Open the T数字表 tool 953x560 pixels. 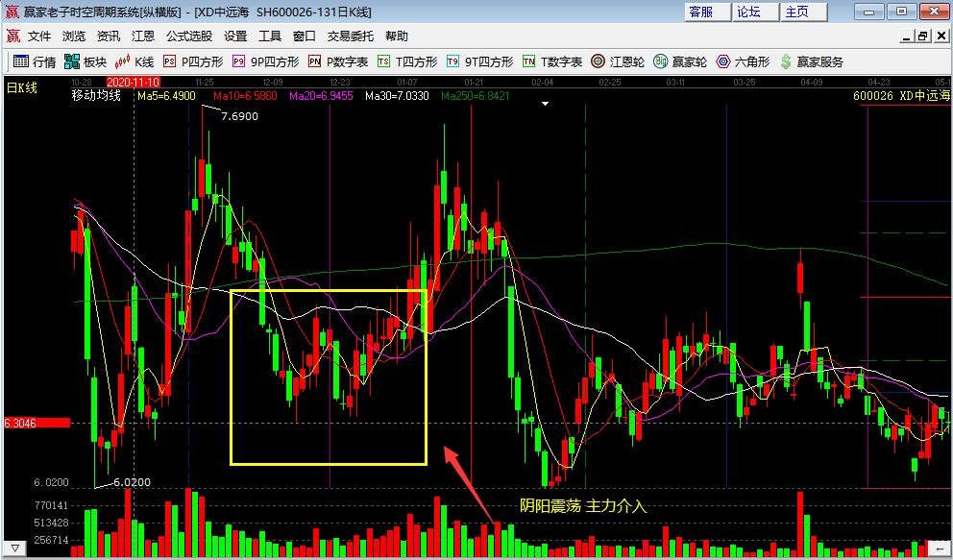[552, 61]
